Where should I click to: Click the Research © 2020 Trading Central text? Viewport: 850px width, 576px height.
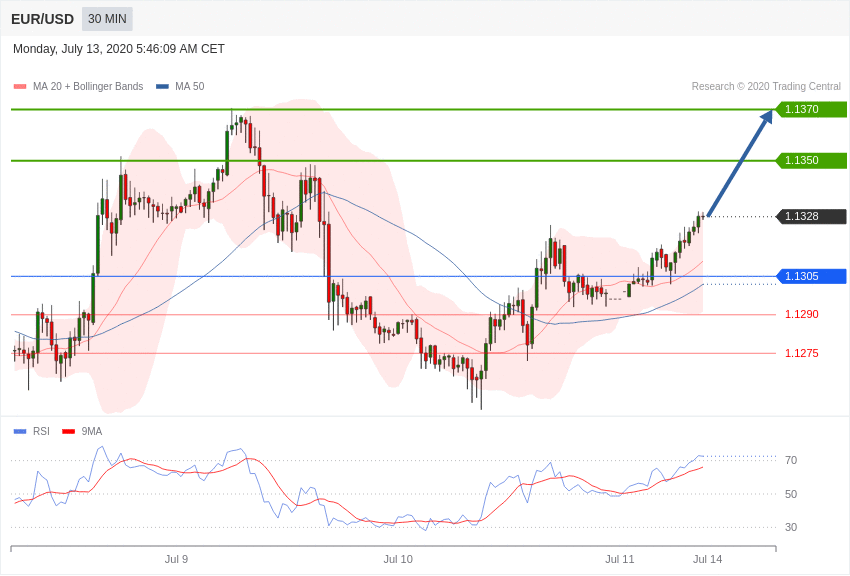pos(766,86)
